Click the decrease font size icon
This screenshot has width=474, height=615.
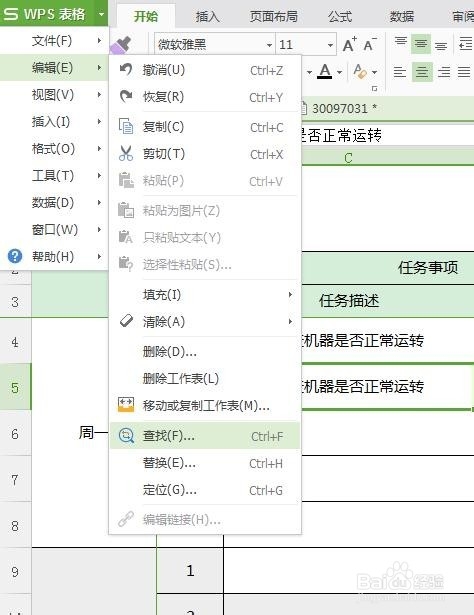click(x=370, y=44)
